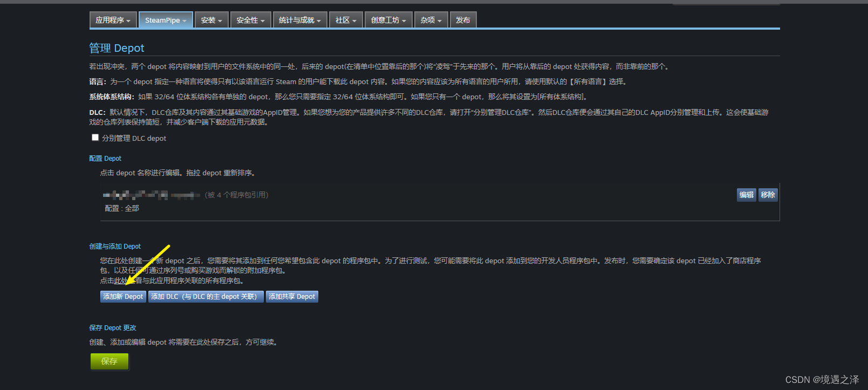Expand the 安全性 menu

pos(251,20)
